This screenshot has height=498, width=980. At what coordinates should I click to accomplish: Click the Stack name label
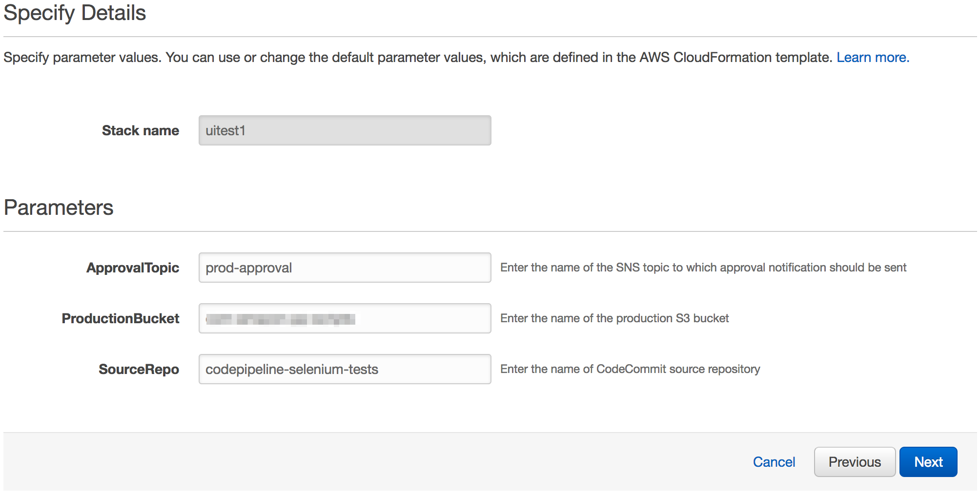coord(140,130)
